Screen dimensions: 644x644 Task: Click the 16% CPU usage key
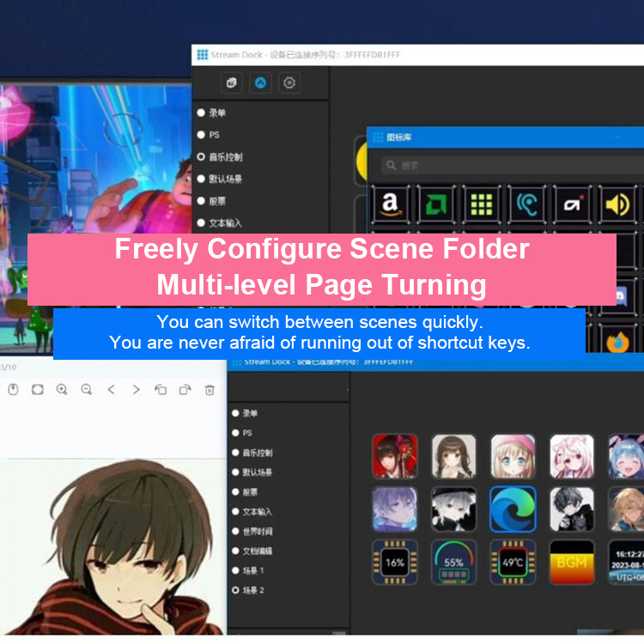pyautogui.click(x=395, y=562)
